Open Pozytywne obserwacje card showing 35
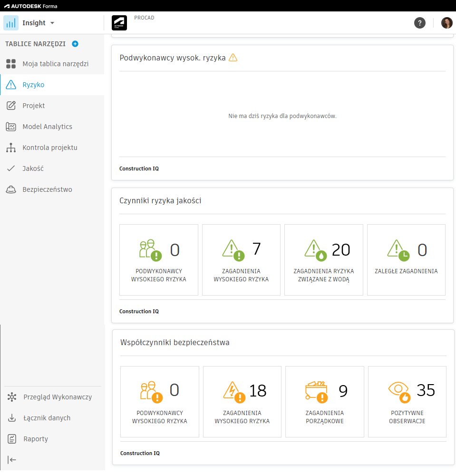Image resolution: width=456 pixels, height=476 pixels. pyautogui.click(x=407, y=402)
